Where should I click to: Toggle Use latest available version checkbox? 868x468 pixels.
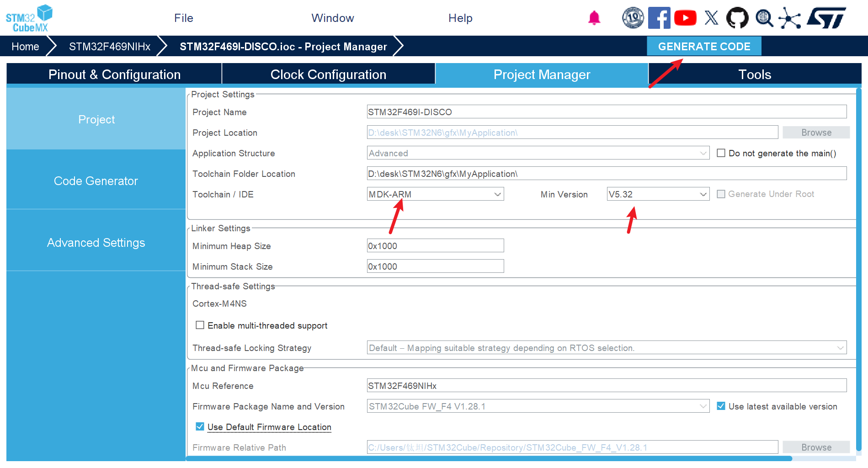(721, 406)
